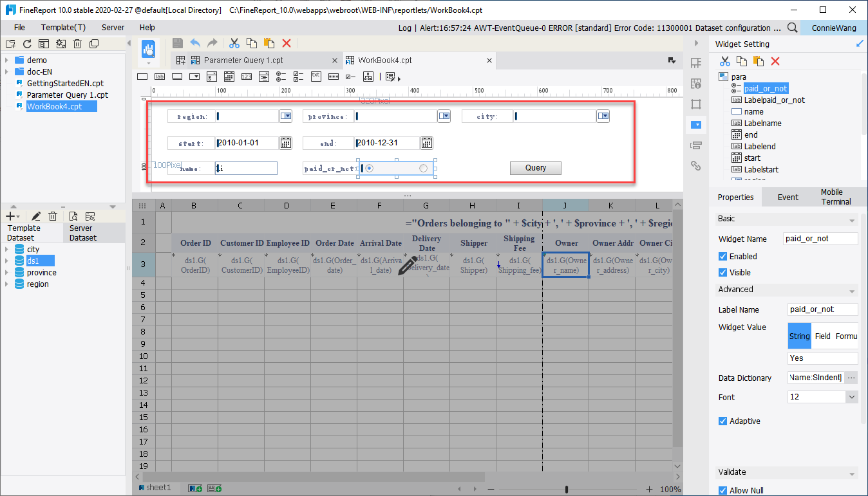Click the Date widget calendar icon in widget bar
The height and width of the screenshot is (496, 868).
click(x=229, y=76)
